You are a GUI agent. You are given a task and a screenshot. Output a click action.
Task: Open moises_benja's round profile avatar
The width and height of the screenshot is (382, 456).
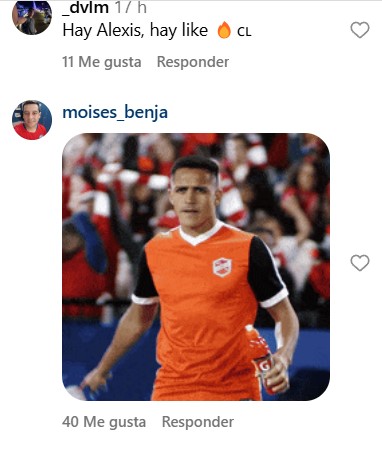coord(32,120)
